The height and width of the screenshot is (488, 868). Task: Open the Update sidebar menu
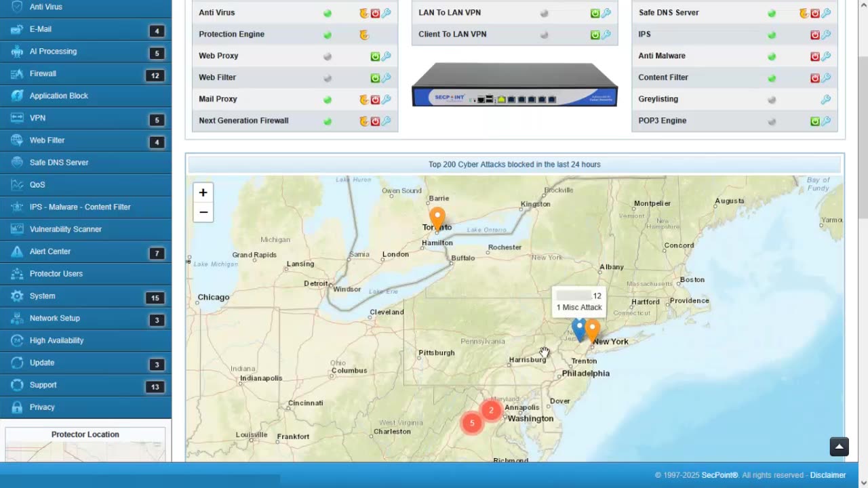coord(85,363)
